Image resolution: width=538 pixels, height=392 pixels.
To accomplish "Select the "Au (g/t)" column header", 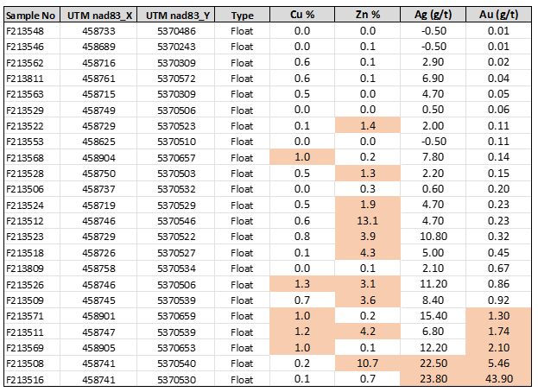I will tap(498, 16).
